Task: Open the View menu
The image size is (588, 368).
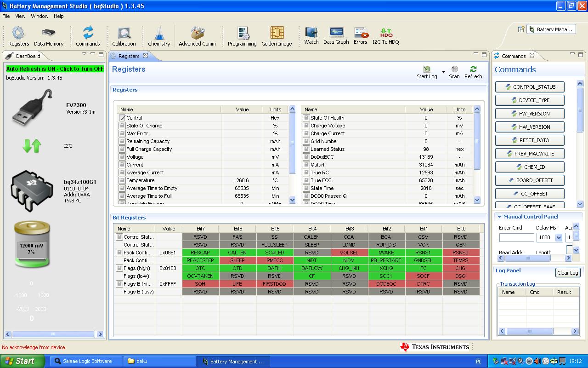Action: click(x=20, y=16)
